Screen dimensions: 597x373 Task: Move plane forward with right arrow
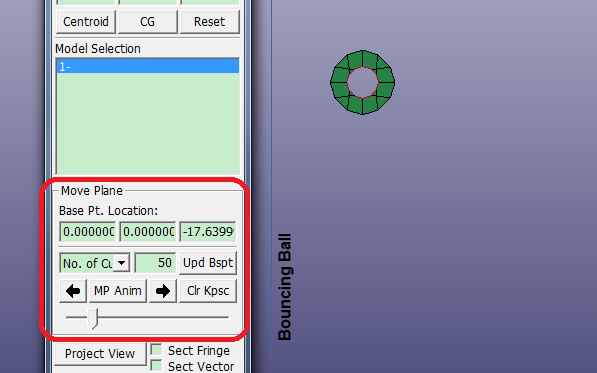tap(163, 291)
